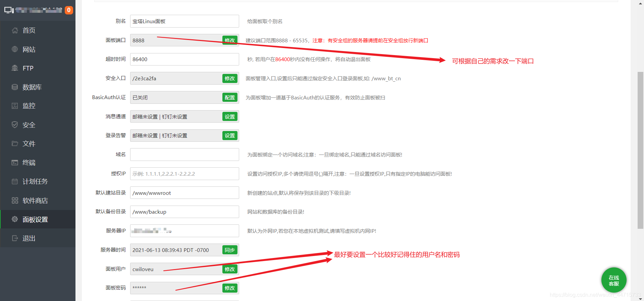Open the 网站 menu item
The image size is (644, 301).
tap(38, 49)
